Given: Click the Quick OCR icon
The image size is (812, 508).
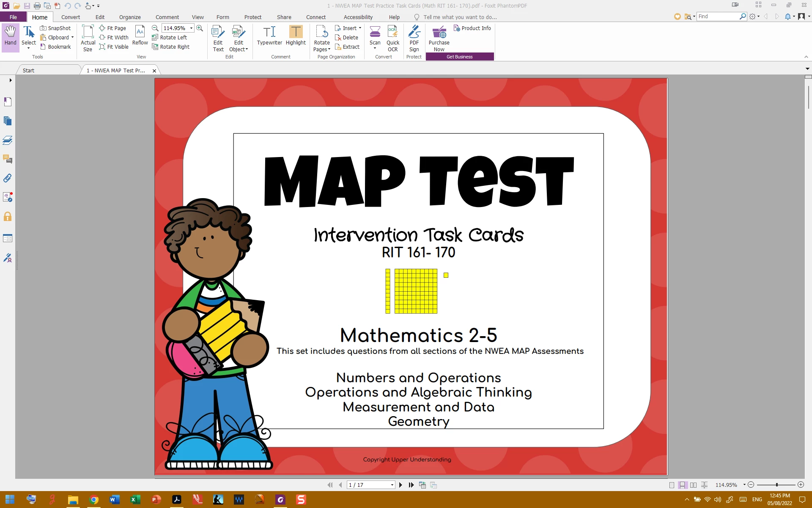Looking at the screenshot, I should [392, 38].
